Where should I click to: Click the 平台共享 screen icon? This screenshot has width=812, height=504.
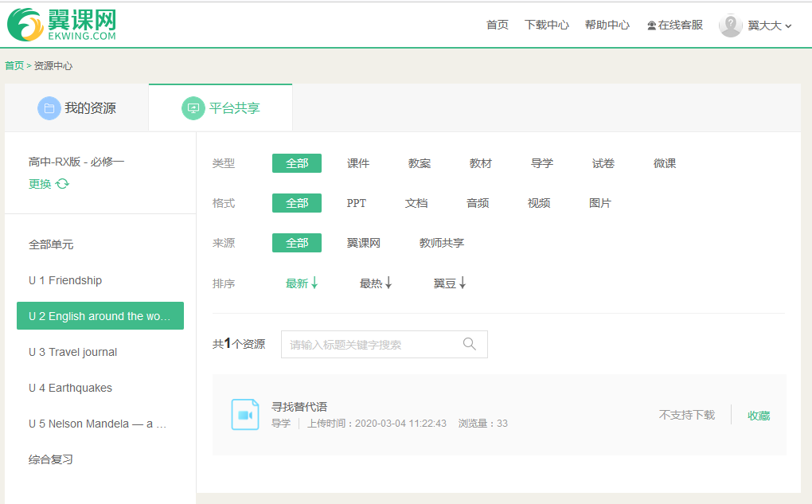point(193,108)
